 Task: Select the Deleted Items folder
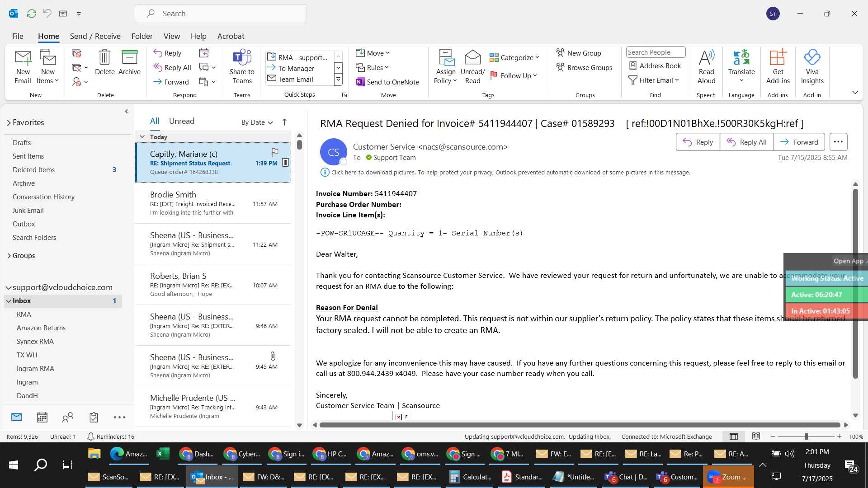[x=33, y=170]
